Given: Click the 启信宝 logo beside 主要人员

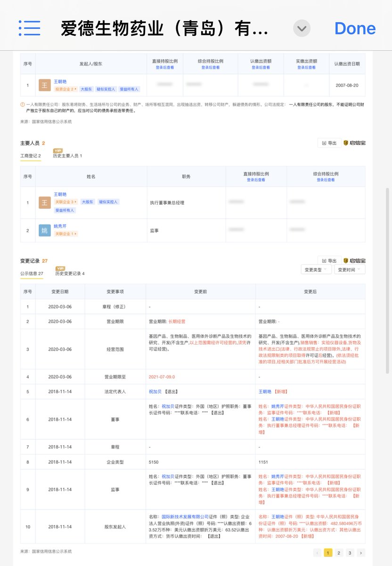Looking at the screenshot, I should pos(354,143).
